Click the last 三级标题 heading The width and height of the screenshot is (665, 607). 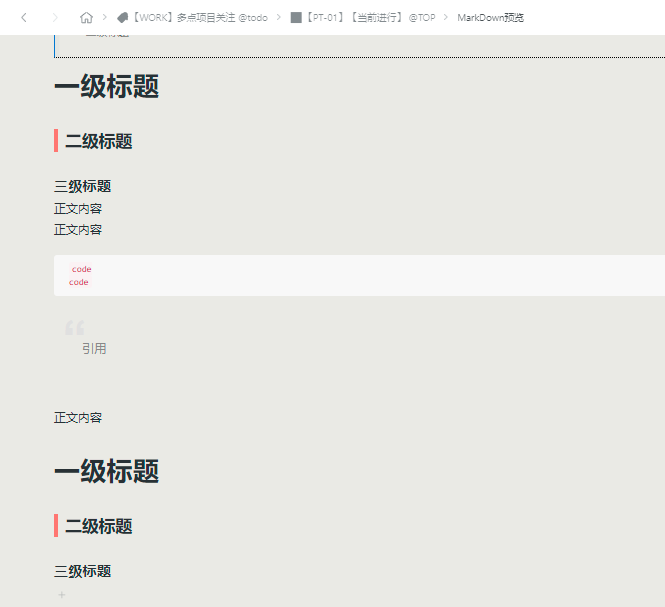tap(83, 571)
